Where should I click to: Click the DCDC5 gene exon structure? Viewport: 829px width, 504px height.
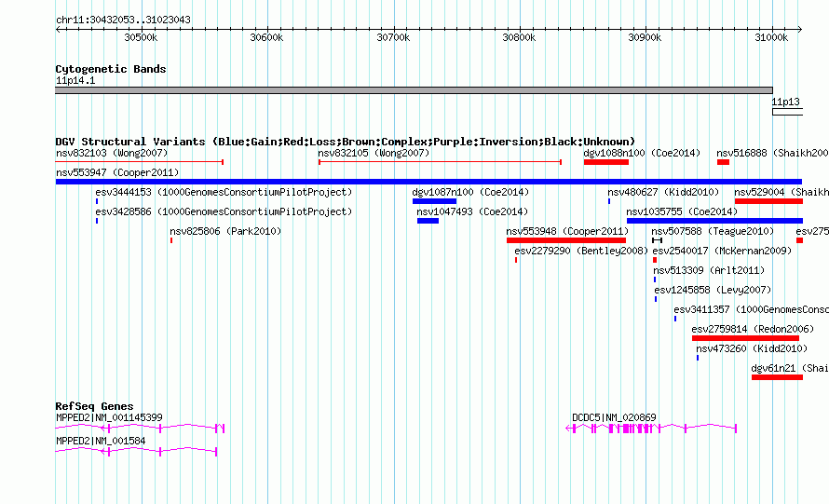pos(651,429)
